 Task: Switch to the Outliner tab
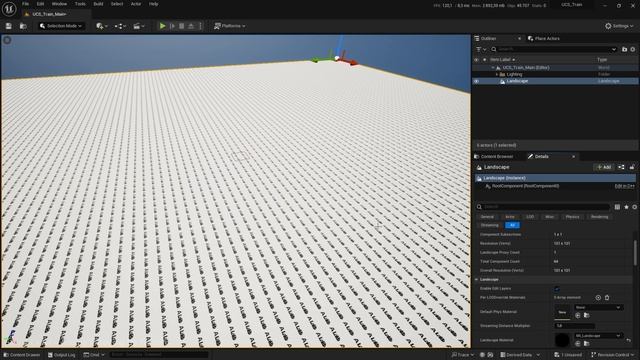pyautogui.click(x=488, y=38)
